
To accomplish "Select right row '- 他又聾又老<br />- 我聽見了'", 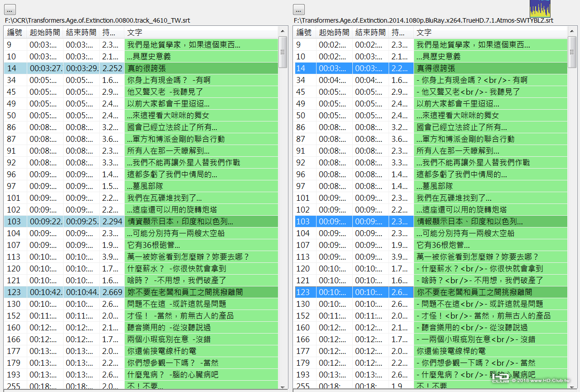I will coord(430,92).
